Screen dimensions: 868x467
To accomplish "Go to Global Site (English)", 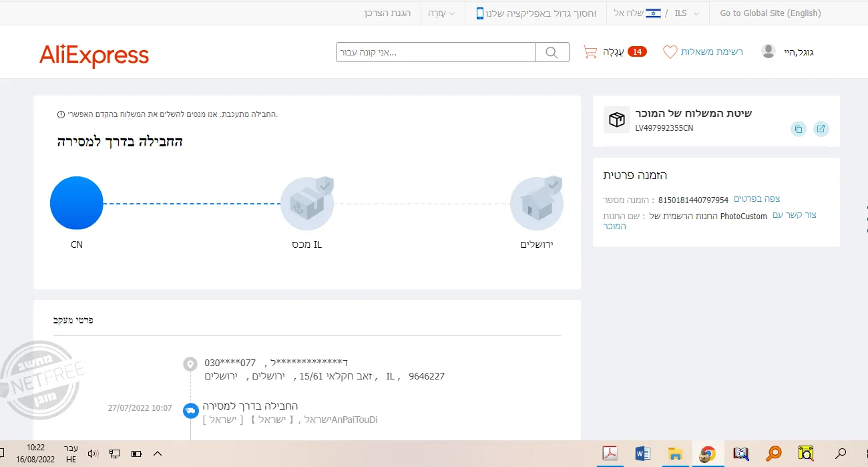I will (771, 13).
